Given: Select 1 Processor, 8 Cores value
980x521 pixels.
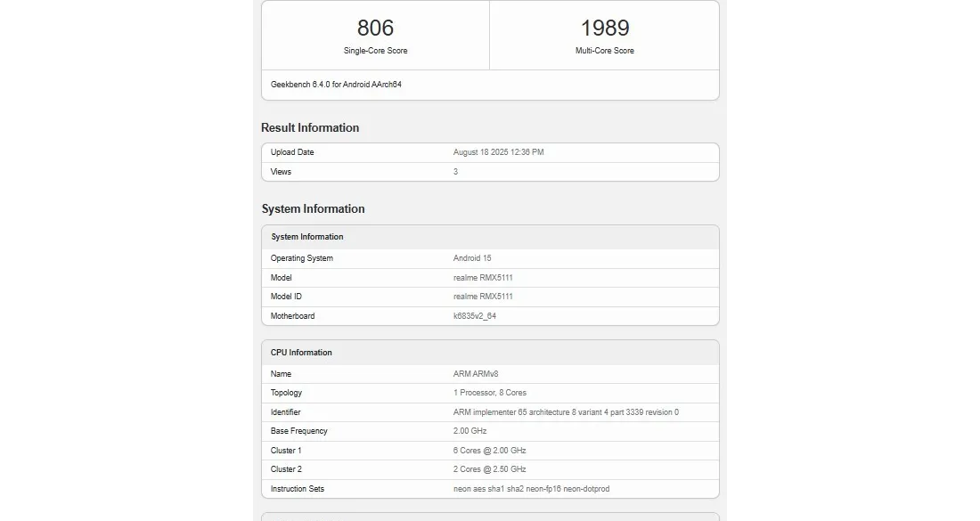Looking at the screenshot, I should coord(489,393).
